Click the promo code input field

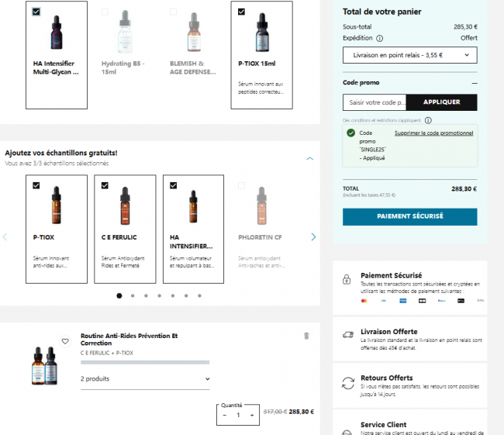tap(374, 102)
